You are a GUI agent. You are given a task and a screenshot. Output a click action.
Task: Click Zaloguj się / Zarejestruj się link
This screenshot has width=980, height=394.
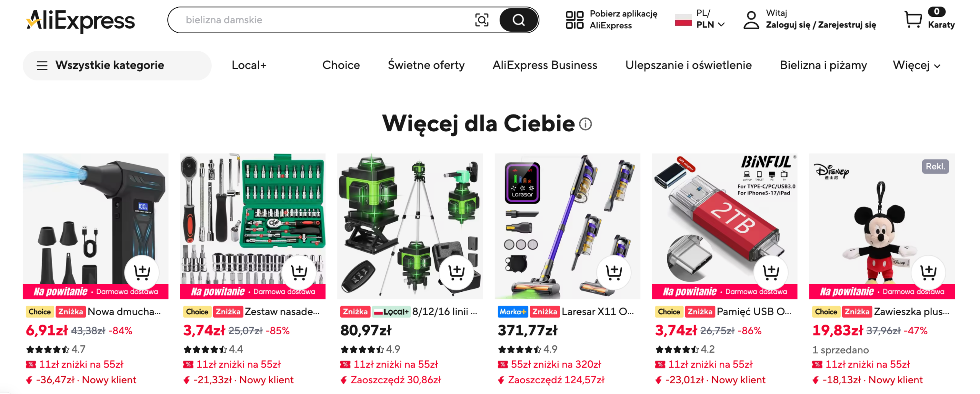click(x=820, y=25)
